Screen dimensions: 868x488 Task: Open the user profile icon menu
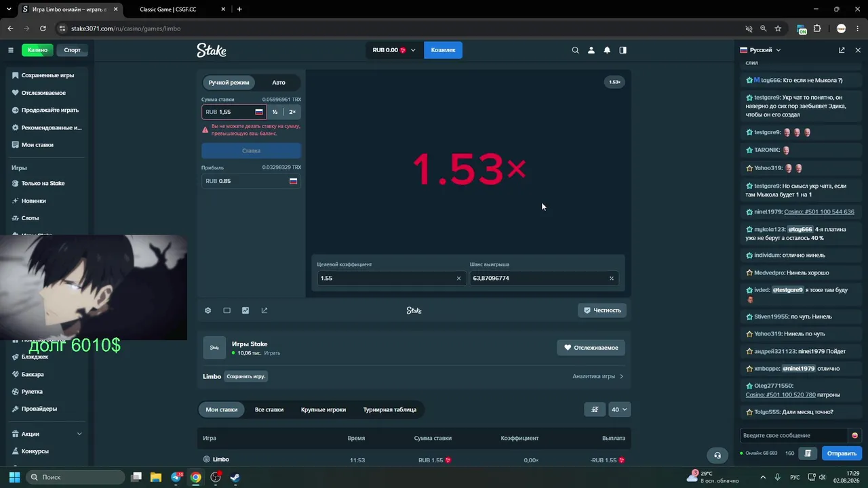tap(591, 50)
